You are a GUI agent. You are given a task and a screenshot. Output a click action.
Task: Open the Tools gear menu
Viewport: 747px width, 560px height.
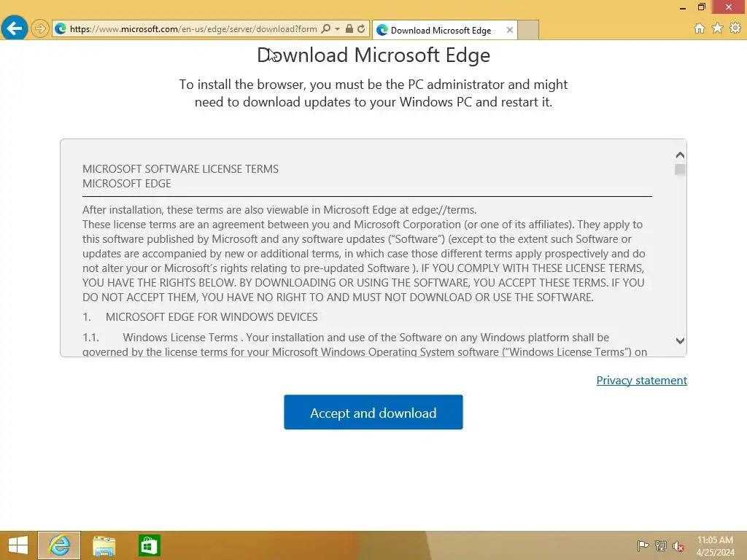(735, 28)
